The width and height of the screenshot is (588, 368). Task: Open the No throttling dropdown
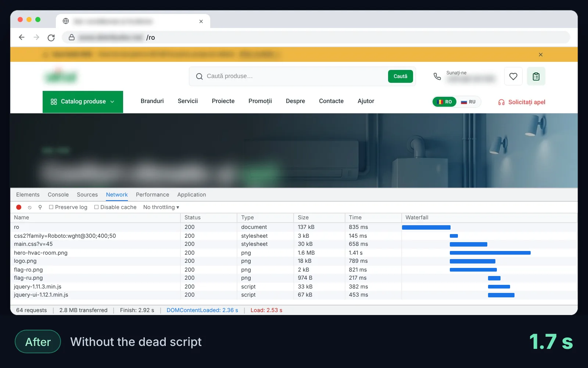pyautogui.click(x=161, y=207)
